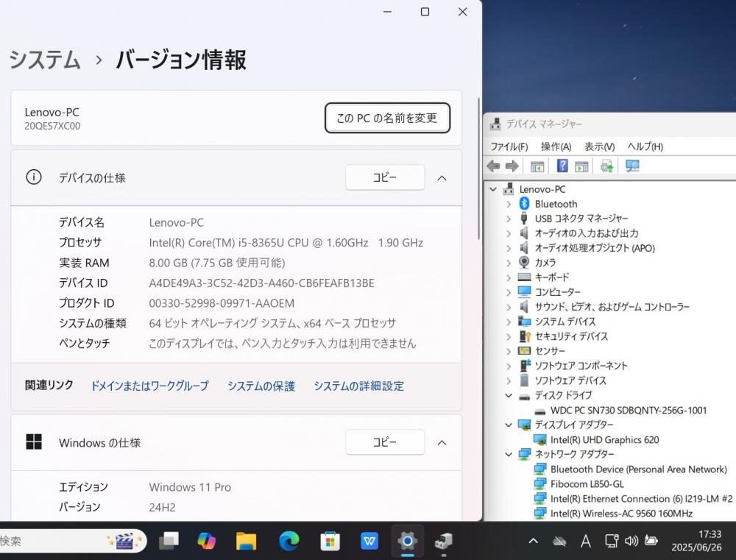Expand the システム デバイス node
Image resolution: width=736 pixels, height=560 pixels.
(509, 322)
